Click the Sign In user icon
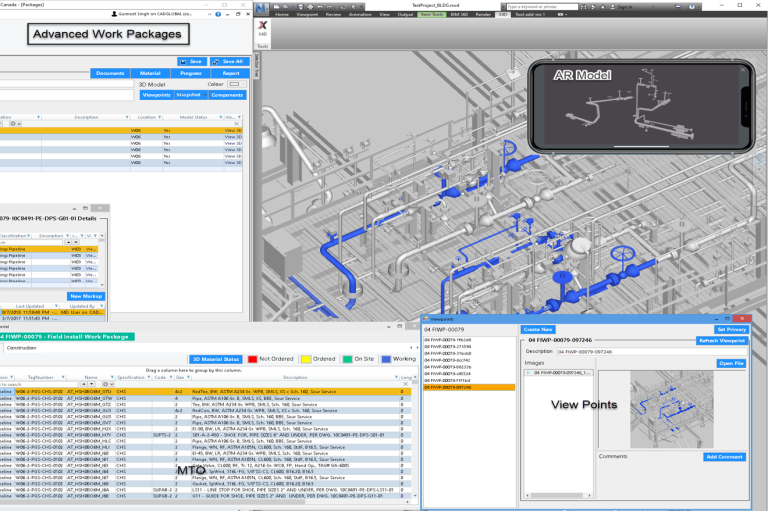The height and width of the screenshot is (511, 768). point(613,7)
